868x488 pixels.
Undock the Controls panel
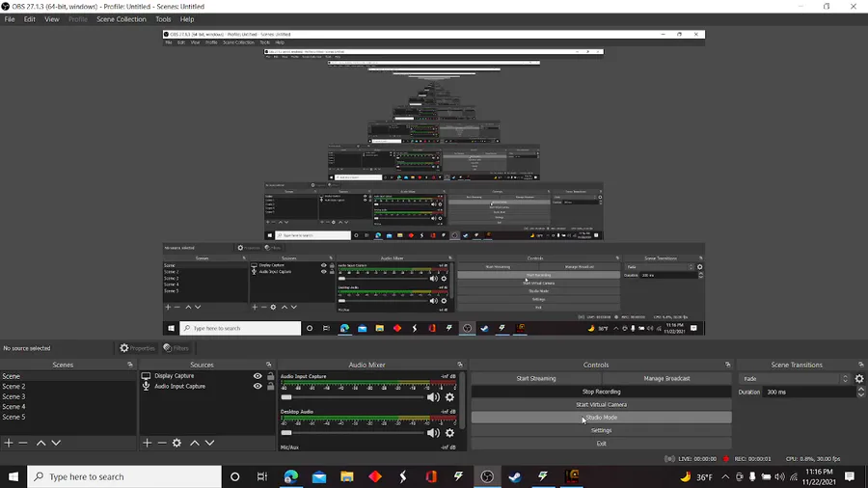[x=727, y=365]
